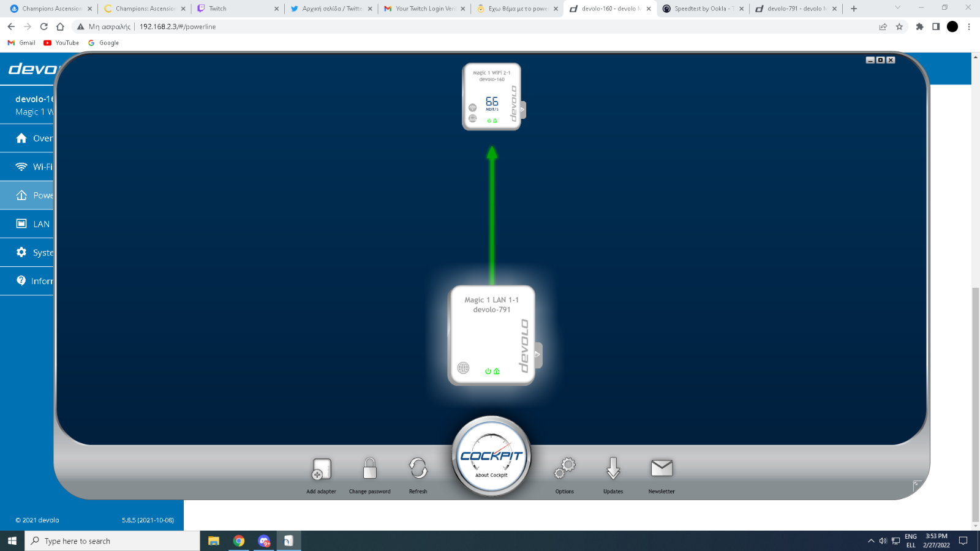Open Chrome from taskbar

coord(239,541)
